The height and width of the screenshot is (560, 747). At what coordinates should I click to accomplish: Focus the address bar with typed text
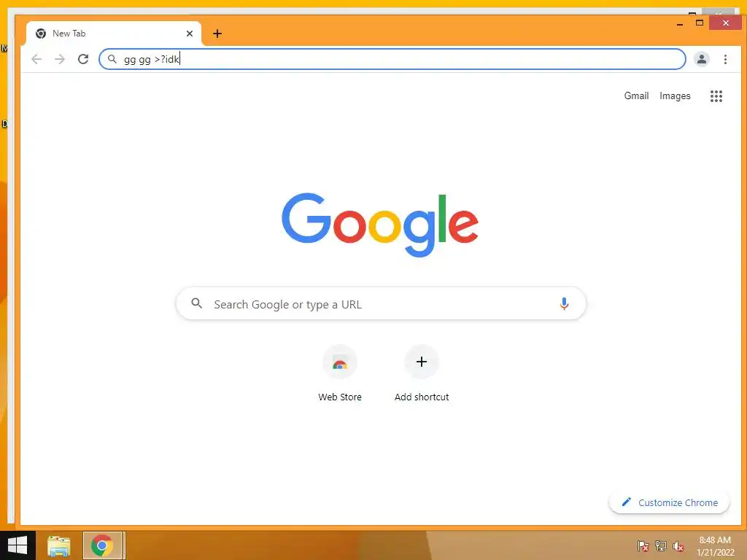coord(392,59)
